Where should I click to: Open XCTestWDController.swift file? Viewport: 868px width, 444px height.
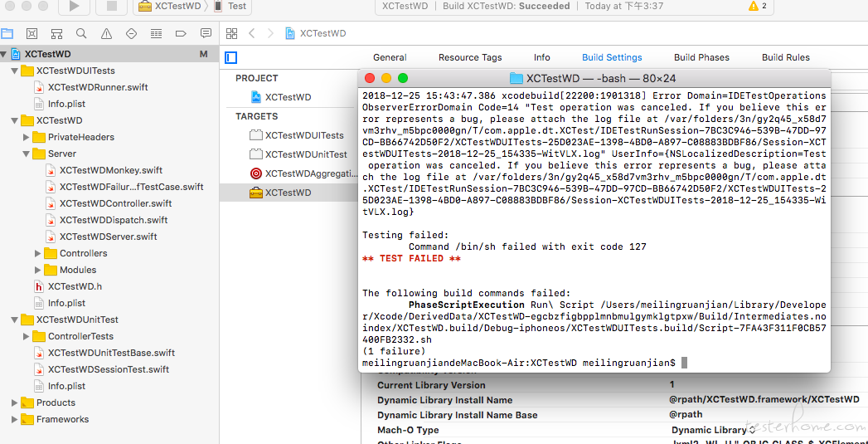[116, 203]
